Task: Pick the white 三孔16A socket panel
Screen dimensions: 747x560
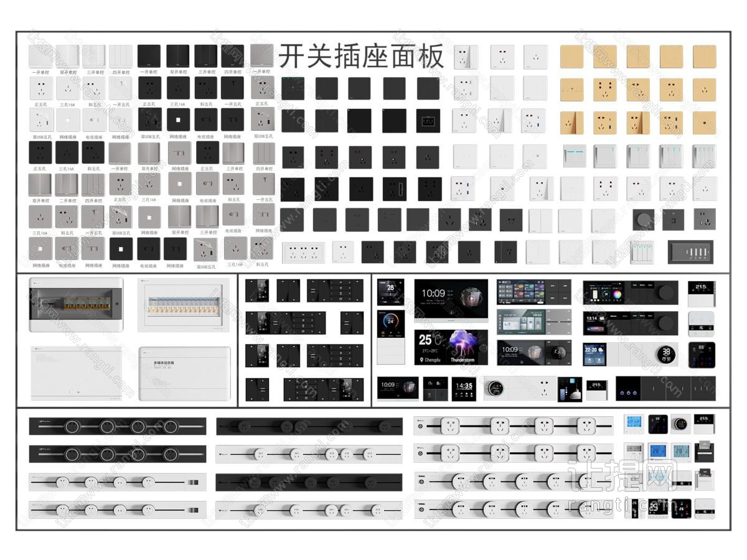Action: pos(68,88)
